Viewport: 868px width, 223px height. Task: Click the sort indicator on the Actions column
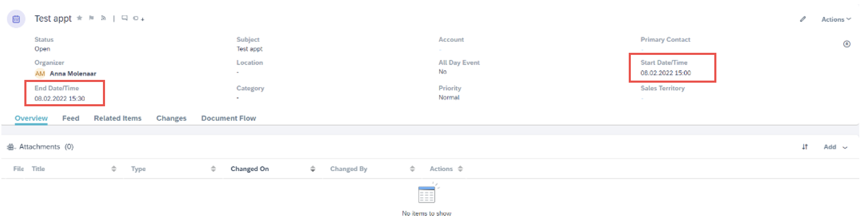point(460,169)
